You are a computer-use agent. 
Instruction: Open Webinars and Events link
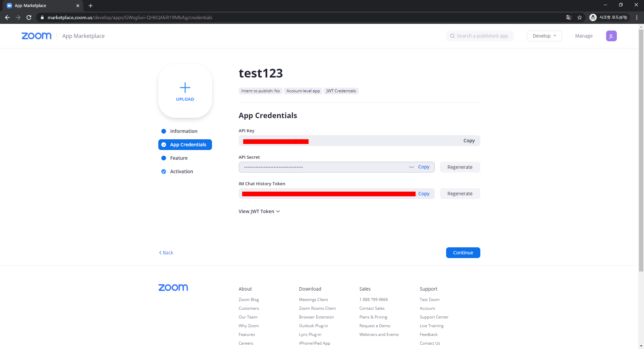(x=379, y=335)
